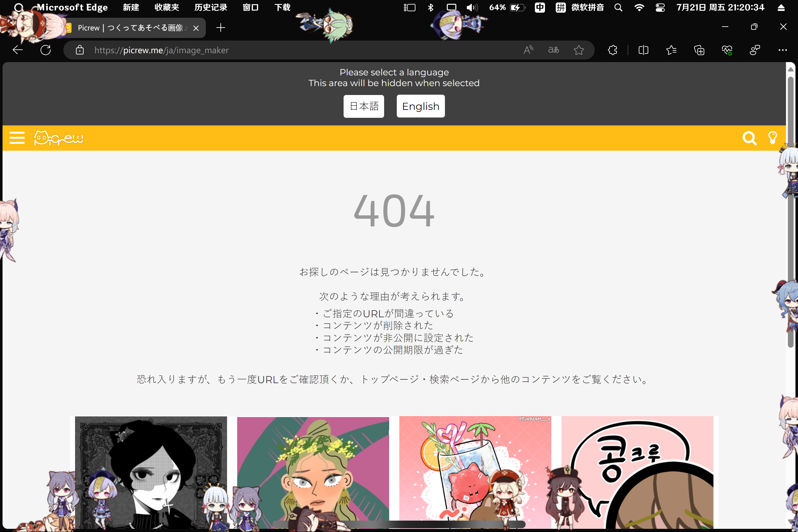Click the page vertical scrollbar thumb
Screen dimensions: 798x532
790,212
